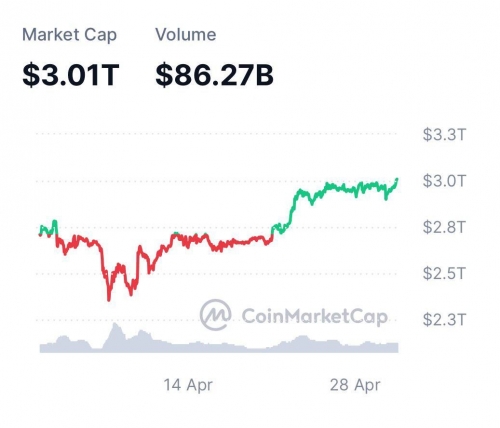This screenshot has height=428, width=500.
Task: Click the latest green endpoint of chart line
Action: pyautogui.click(x=397, y=180)
